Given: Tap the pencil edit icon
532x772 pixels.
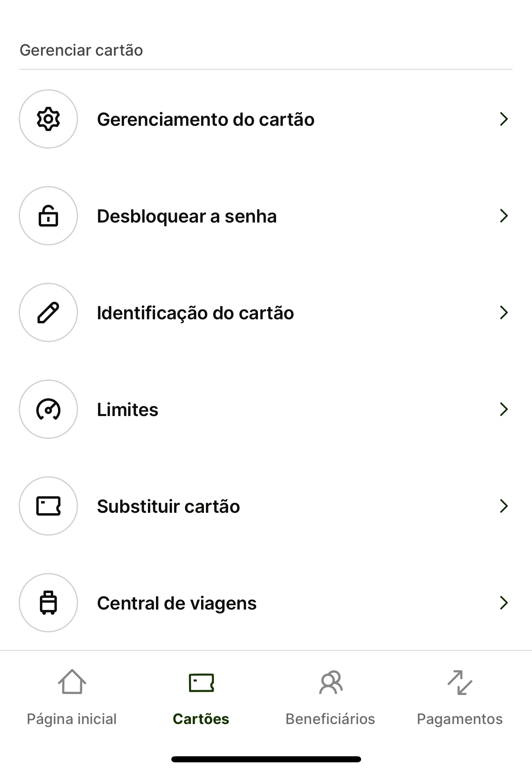Looking at the screenshot, I should point(48,312).
